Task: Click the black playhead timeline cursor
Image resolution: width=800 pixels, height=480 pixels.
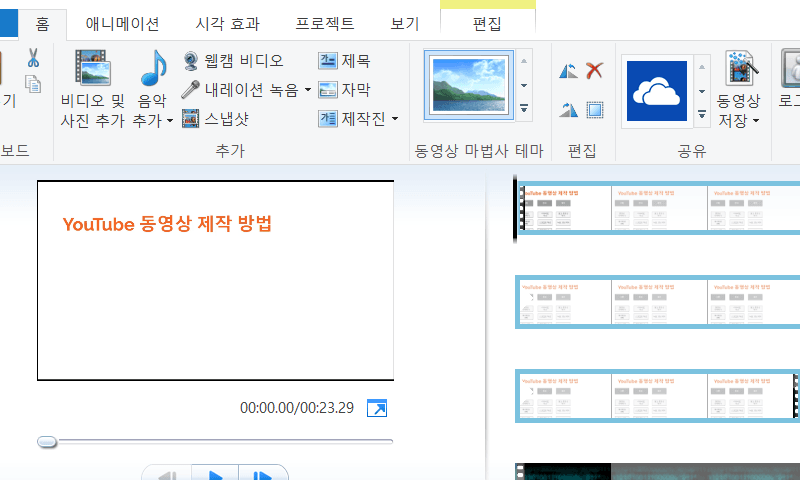Action: click(x=515, y=208)
